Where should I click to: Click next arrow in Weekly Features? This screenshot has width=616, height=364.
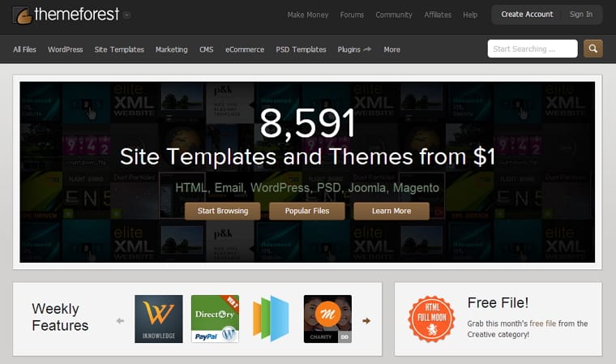point(366,321)
